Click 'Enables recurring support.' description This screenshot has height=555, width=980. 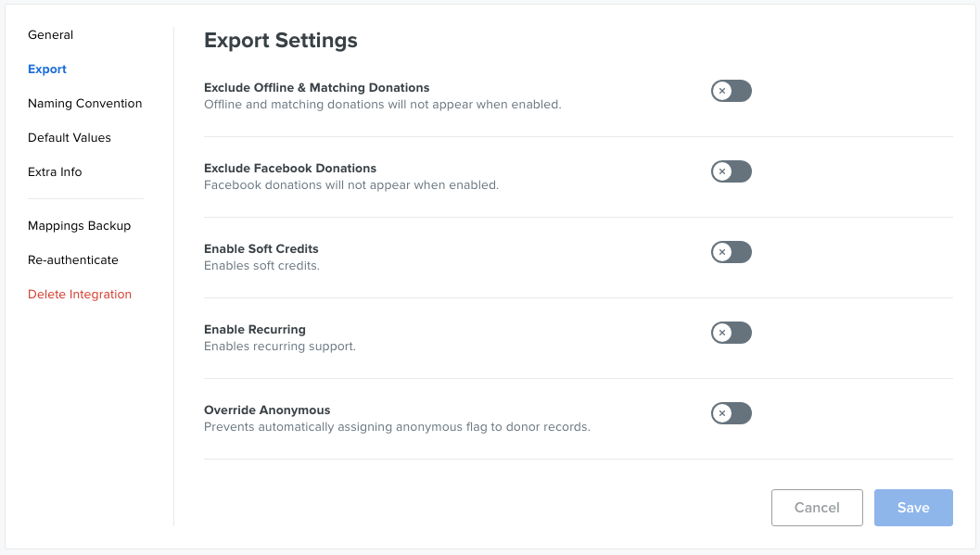click(x=280, y=347)
